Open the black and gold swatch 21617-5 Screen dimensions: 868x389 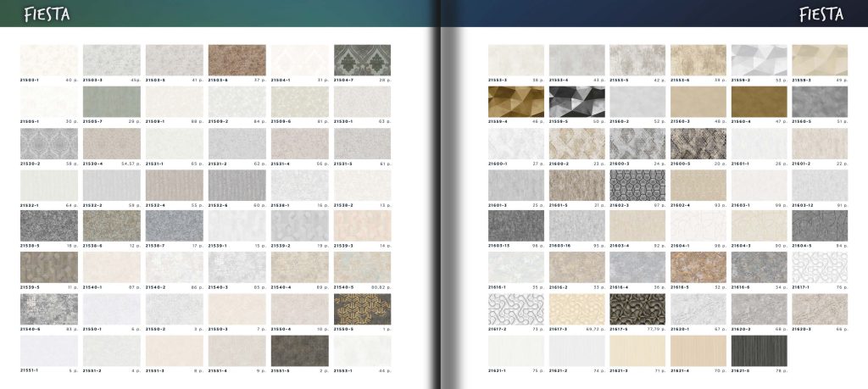(637, 308)
